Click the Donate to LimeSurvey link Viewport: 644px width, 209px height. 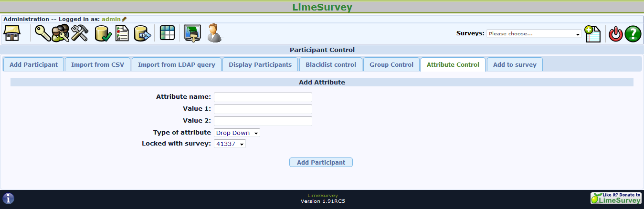point(615,199)
